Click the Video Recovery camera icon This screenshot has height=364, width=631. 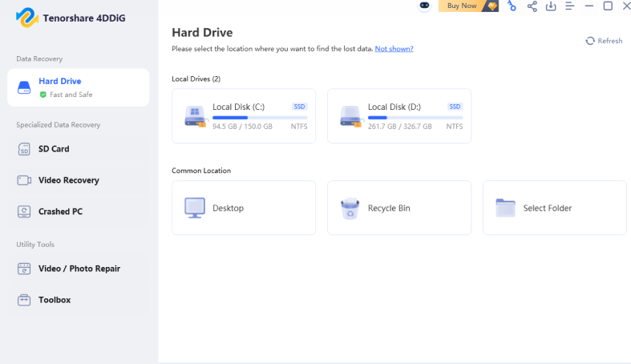[x=24, y=180]
